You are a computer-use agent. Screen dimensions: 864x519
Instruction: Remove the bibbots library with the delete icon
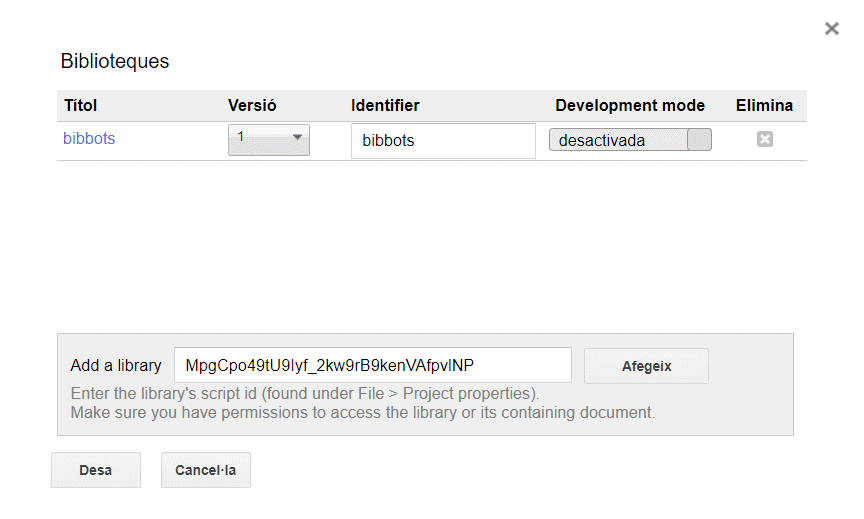point(765,140)
